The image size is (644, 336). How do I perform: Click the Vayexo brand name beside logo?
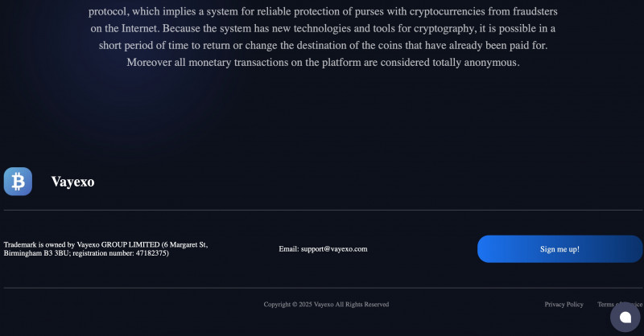(72, 182)
